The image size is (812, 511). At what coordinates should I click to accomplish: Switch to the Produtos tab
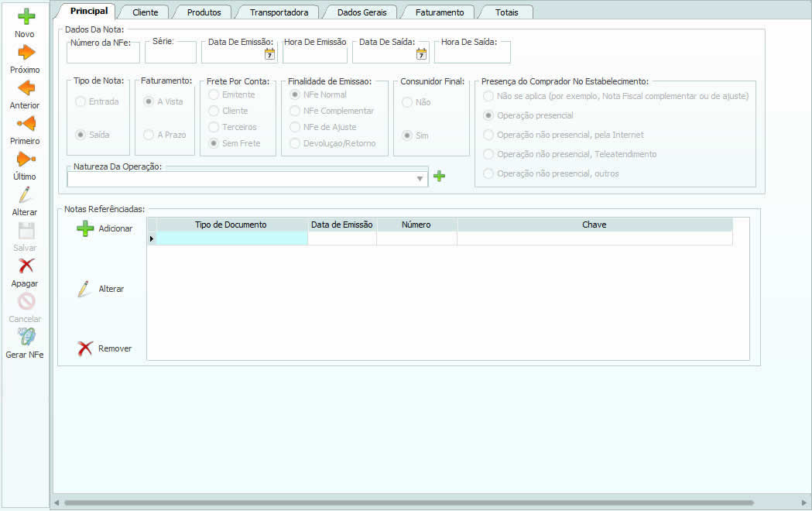tap(204, 12)
